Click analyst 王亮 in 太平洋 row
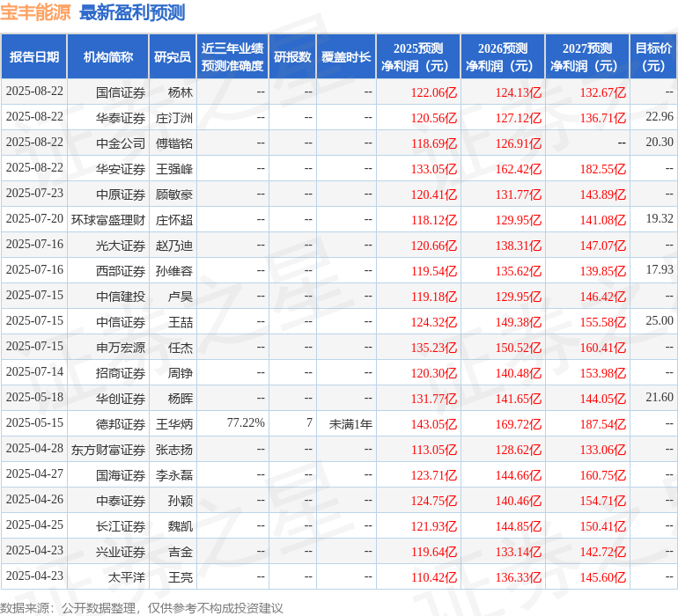The width and height of the screenshot is (678, 616). [x=180, y=576]
